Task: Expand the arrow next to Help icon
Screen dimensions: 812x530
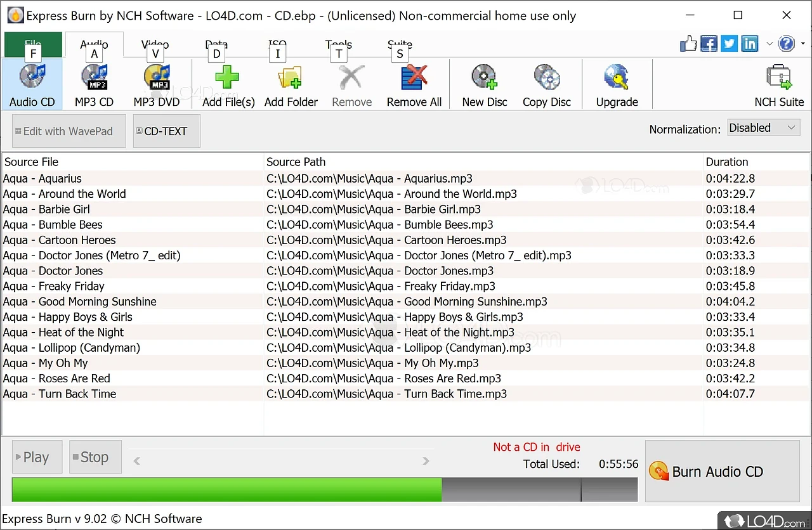Action: (803, 44)
